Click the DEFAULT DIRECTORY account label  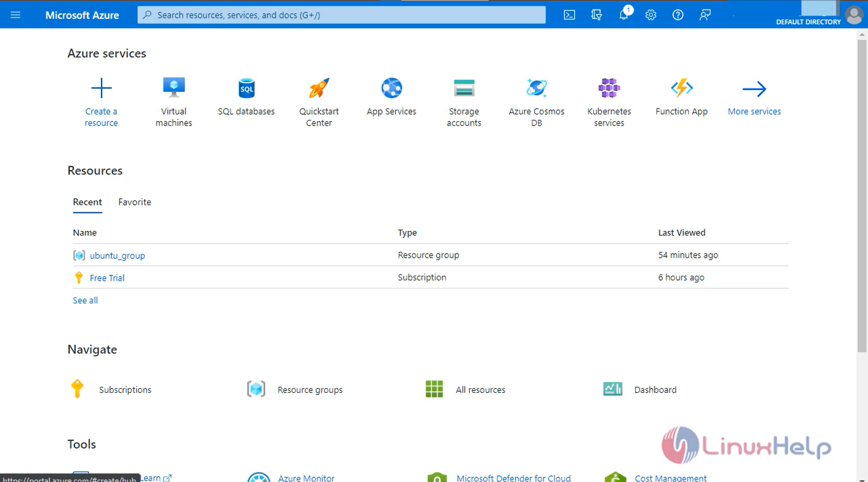808,22
